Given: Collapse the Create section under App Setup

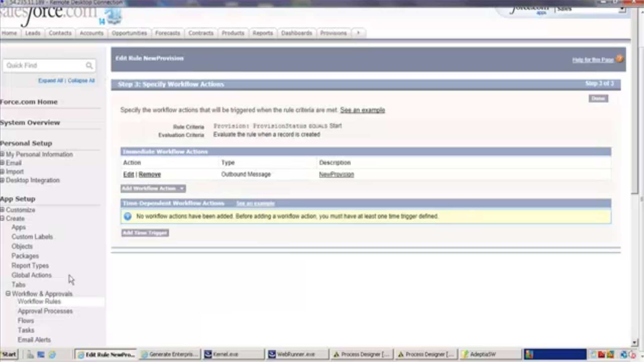Looking at the screenshot, I should (x=2, y=219).
